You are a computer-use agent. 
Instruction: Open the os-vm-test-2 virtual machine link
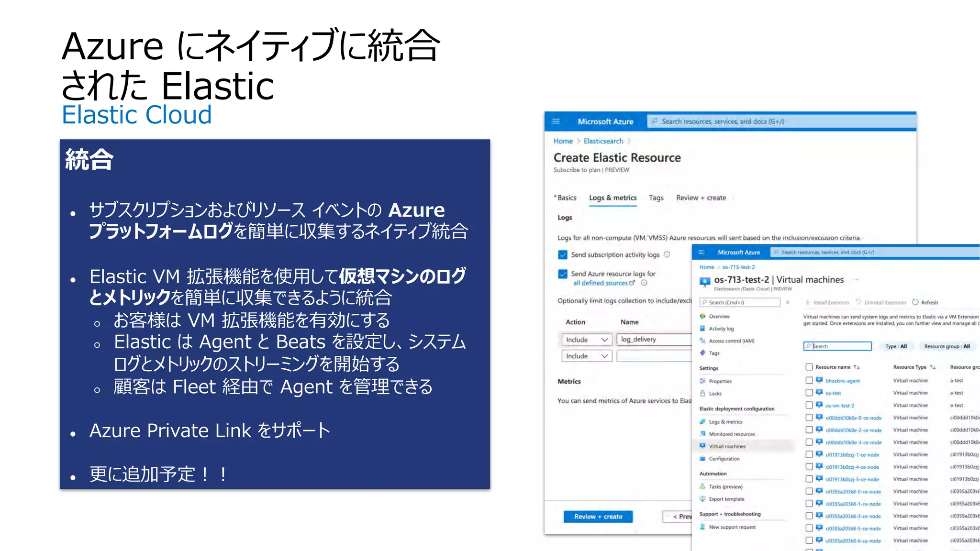point(840,405)
